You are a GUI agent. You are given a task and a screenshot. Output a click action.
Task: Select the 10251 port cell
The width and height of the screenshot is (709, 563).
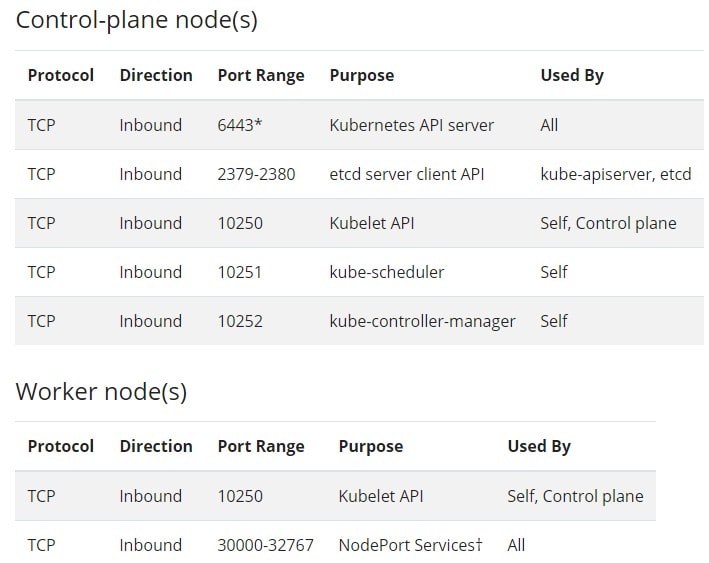coord(240,272)
